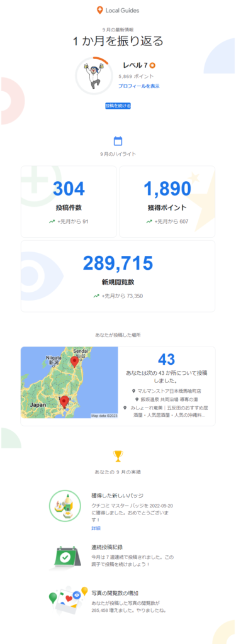Click the gold trophy achievements icon
Screen dimensions: 236x644
(118, 456)
